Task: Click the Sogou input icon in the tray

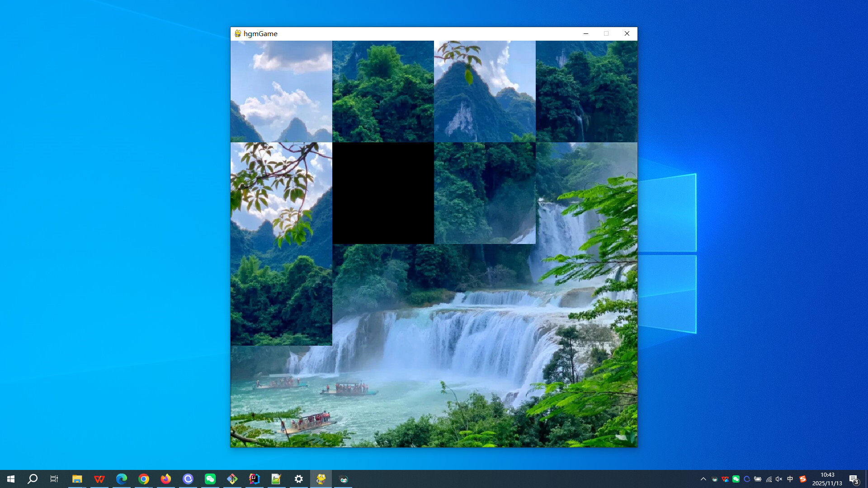Action: pos(803,479)
